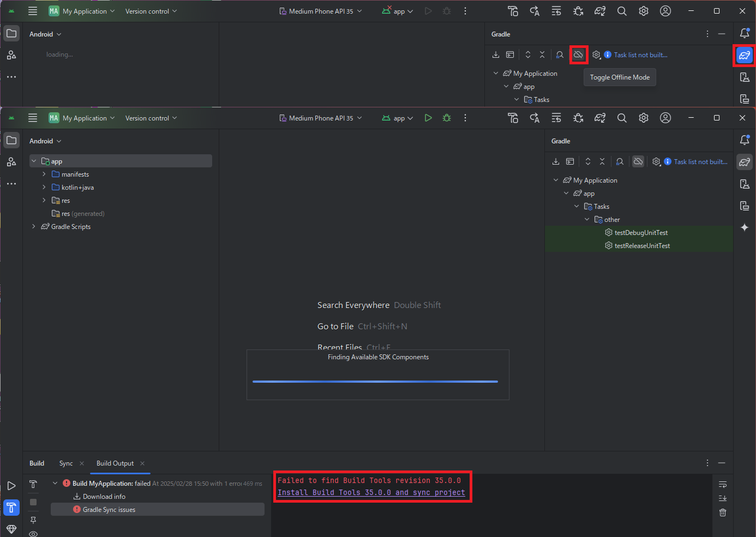Click the SDK Components progress bar
The width and height of the screenshot is (756, 537).
(x=375, y=382)
